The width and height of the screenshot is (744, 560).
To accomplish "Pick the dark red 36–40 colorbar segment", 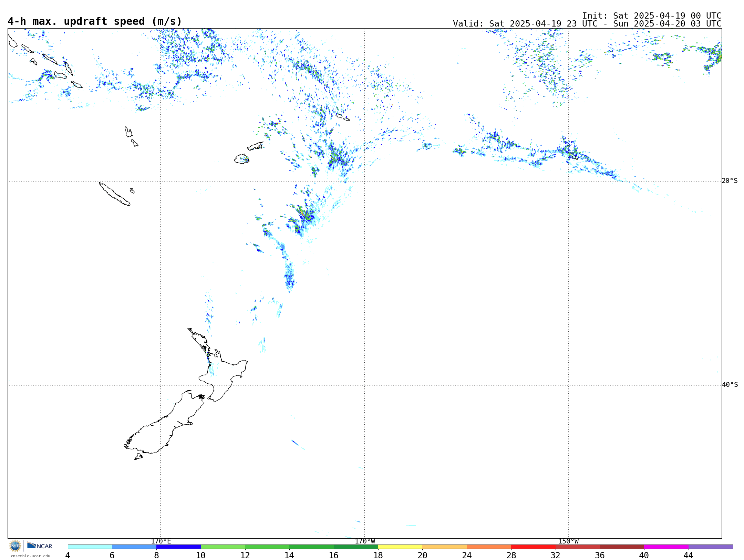I will point(622,547).
